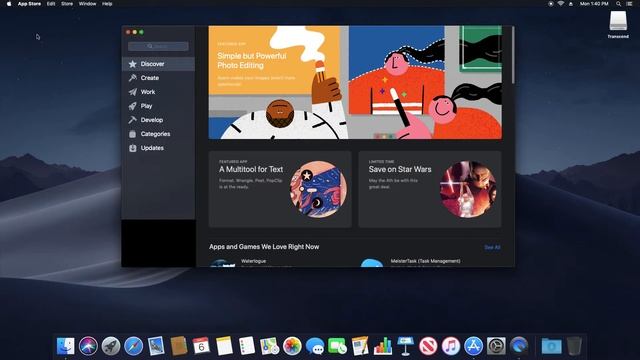Click the eject icon in menu bar

[571, 4]
